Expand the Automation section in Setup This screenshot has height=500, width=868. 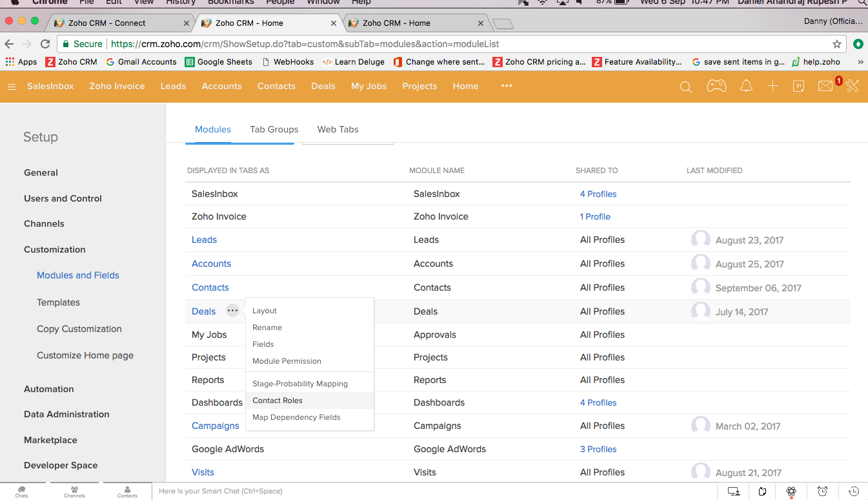[49, 389]
